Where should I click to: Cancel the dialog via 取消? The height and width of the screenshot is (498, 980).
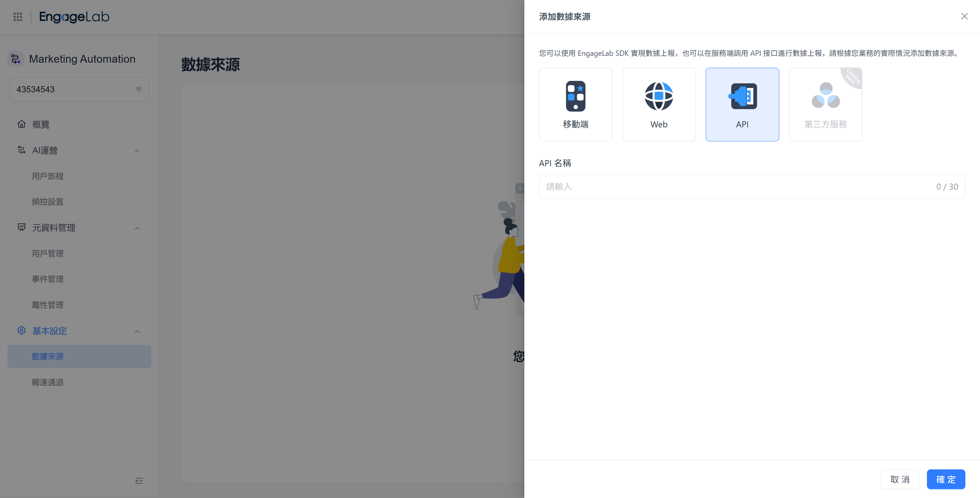pos(900,479)
